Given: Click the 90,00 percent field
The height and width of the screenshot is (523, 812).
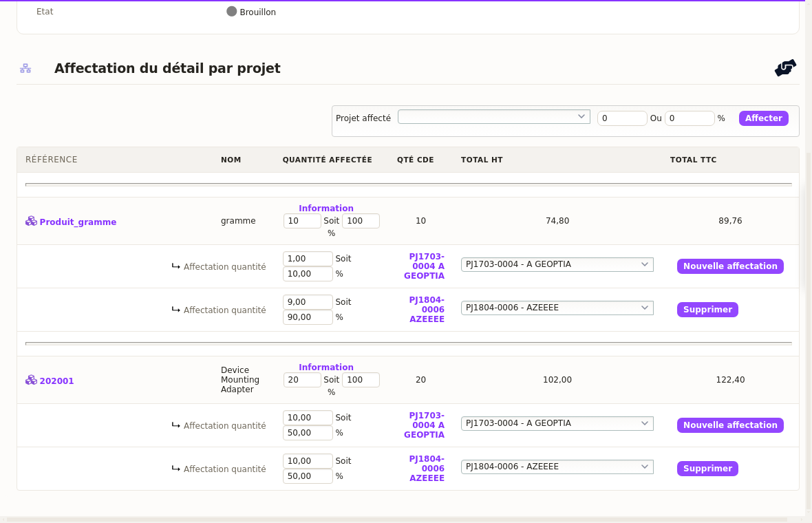Looking at the screenshot, I should pos(308,317).
